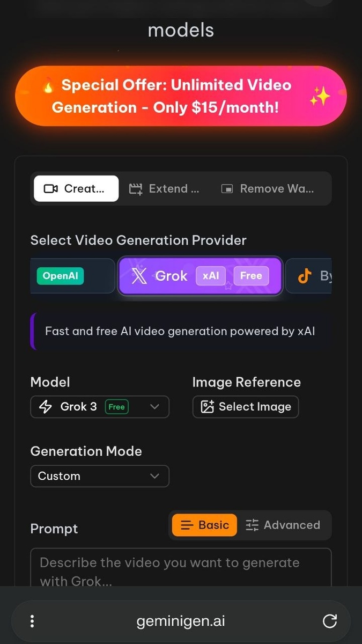
Task: Tap the video camera icon on Create tab
Action: [51, 189]
